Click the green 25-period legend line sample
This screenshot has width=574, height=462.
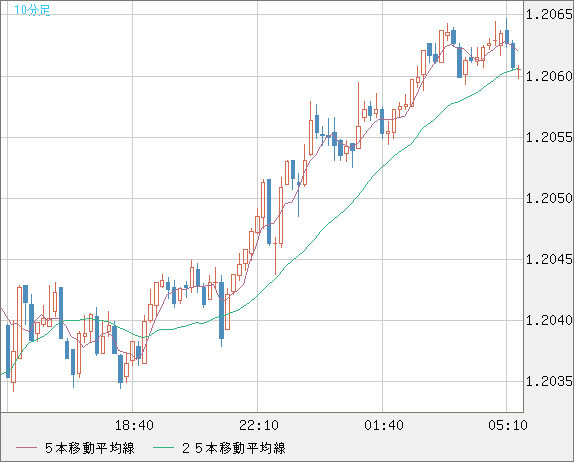163,448
